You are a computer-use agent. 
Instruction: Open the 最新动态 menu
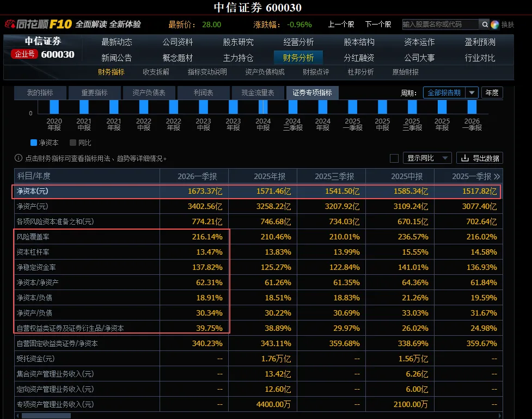(117, 42)
